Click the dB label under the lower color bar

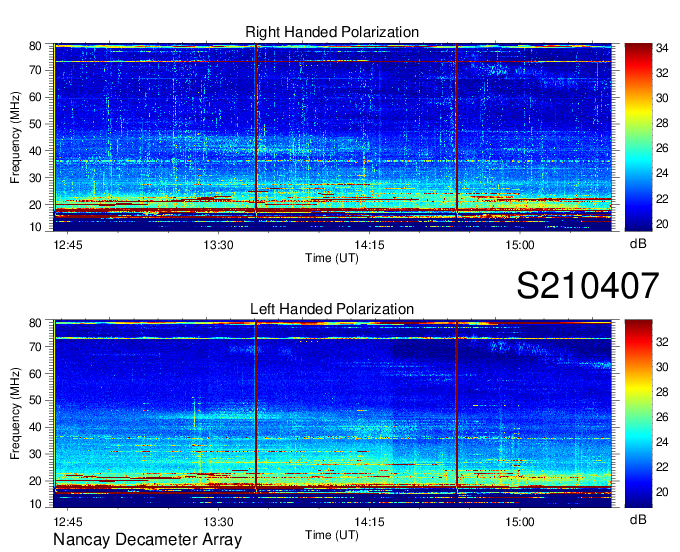click(x=638, y=519)
